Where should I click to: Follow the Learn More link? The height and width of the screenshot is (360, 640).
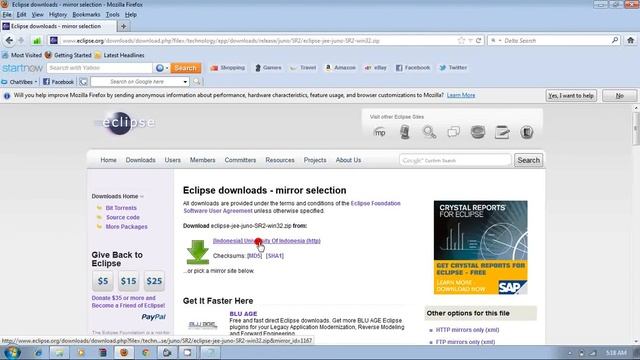coord(461,95)
